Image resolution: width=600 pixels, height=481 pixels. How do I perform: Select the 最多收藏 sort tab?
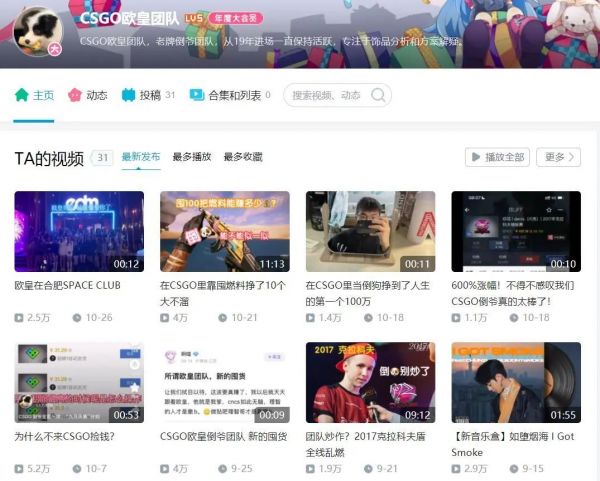point(243,157)
